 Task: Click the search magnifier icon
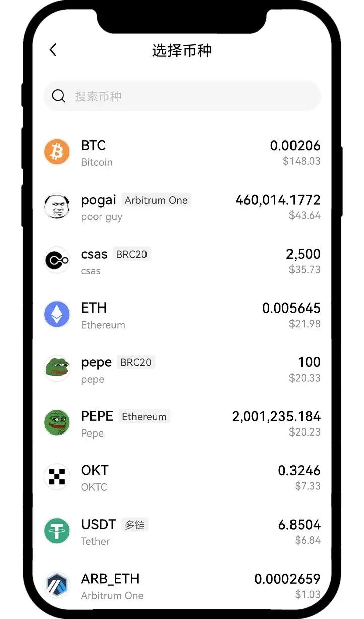[x=59, y=96]
